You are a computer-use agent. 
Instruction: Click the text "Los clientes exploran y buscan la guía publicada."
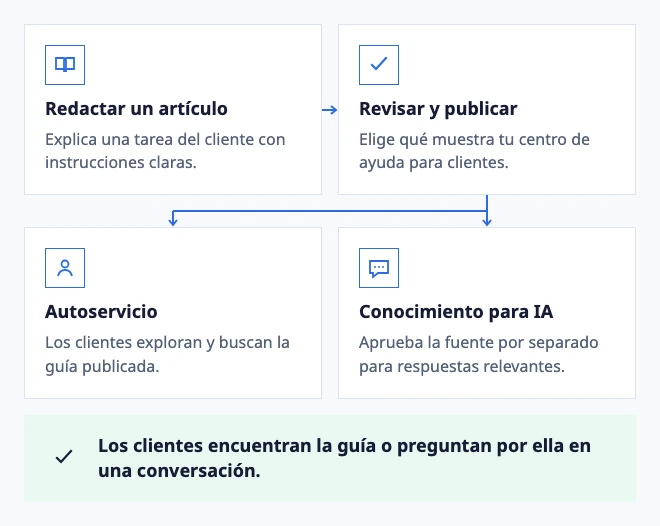click(168, 354)
